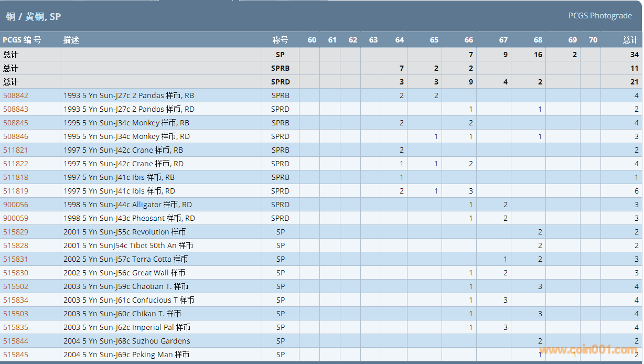Click coin number 508845 for Monkey RB
This screenshot has width=644, height=364.
(x=16, y=123)
